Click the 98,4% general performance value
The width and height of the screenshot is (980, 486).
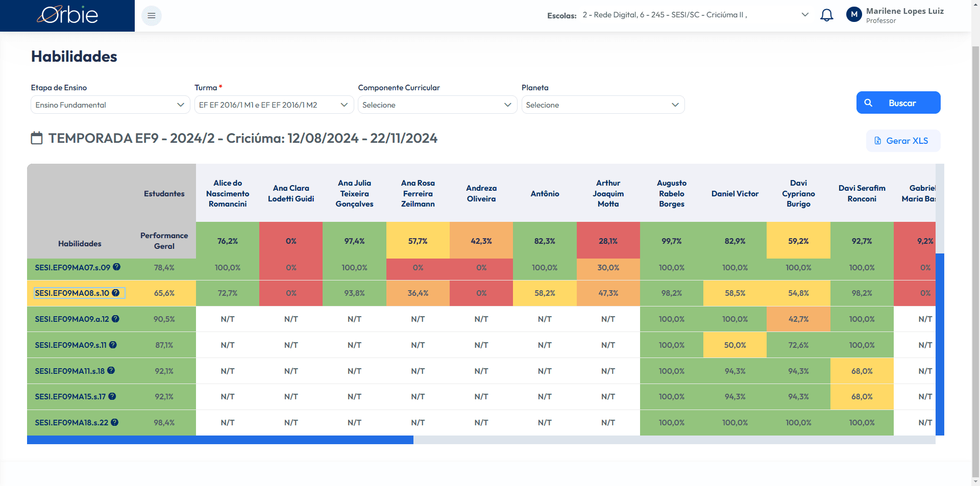pos(164,423)
